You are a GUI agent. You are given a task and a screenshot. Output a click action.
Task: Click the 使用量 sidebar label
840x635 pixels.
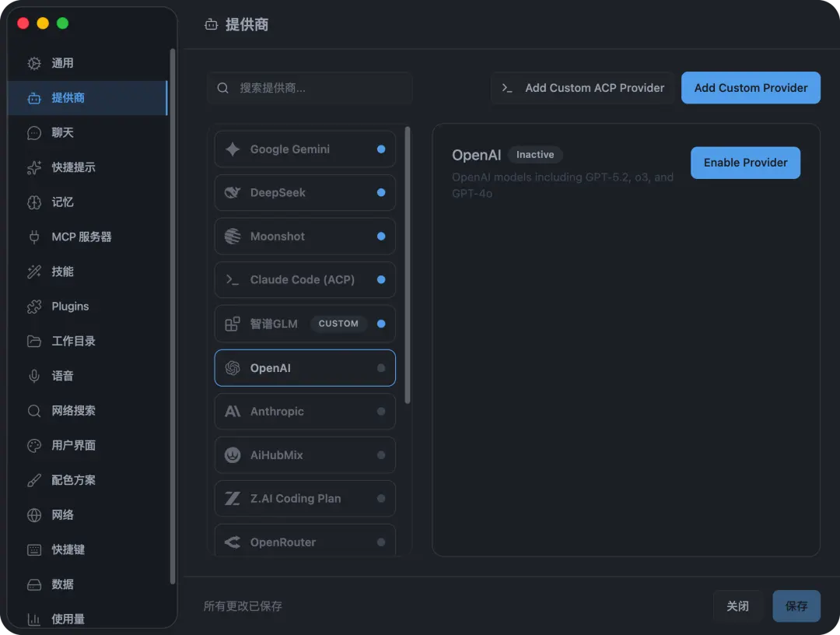click(68, 619)
